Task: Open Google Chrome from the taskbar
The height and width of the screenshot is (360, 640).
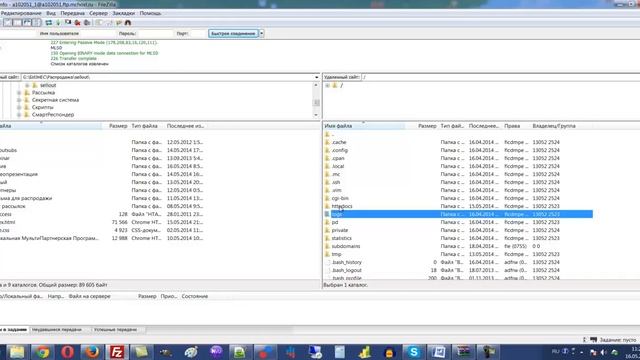Action: 42,352
